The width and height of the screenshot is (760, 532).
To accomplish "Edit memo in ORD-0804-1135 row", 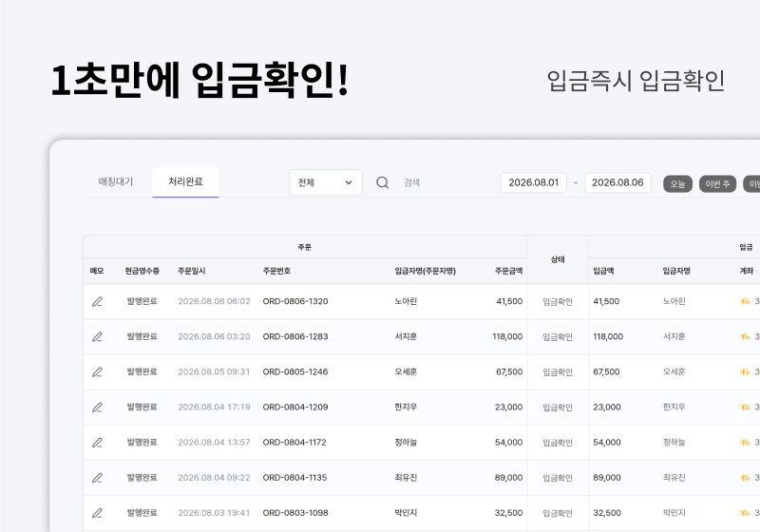I will click(x=97, y=478).
